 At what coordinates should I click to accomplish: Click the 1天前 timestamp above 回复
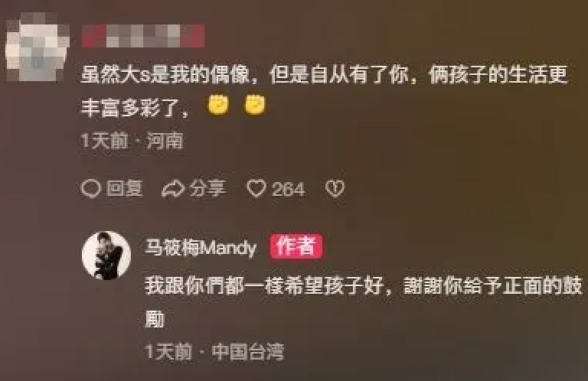(105, 142)
